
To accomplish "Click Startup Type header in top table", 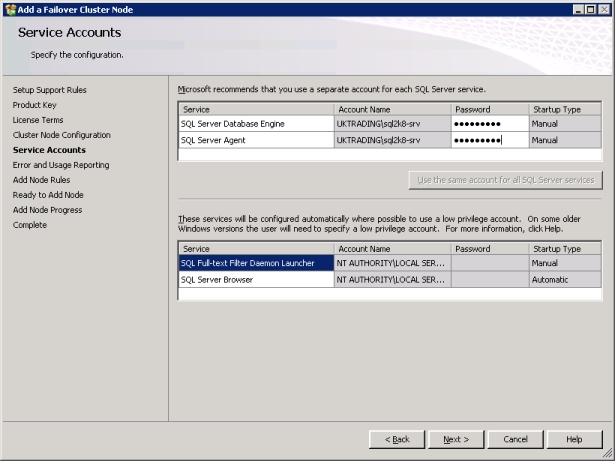I will pyautogui.click(x=565, y=109).
